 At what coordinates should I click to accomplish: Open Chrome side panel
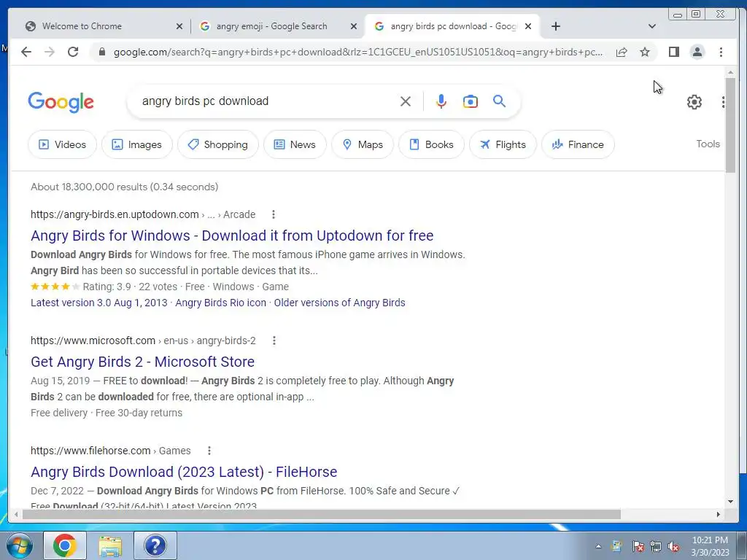pos(673,52)
